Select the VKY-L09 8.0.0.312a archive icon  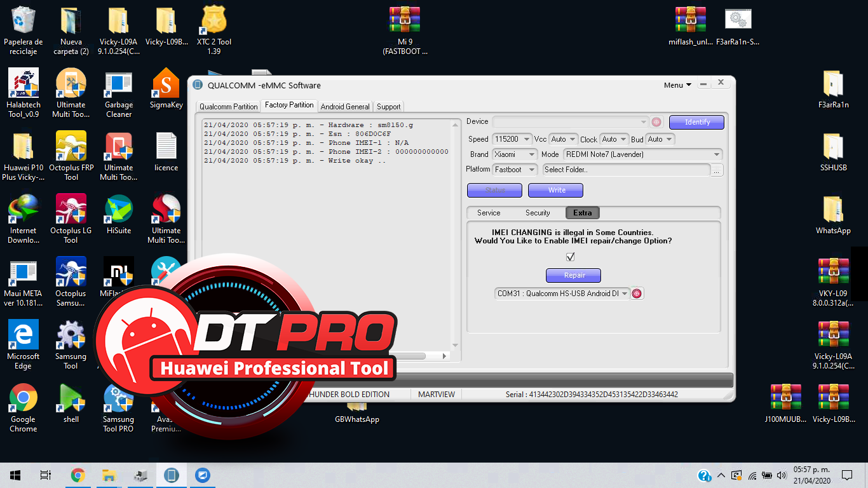[834, 282]
